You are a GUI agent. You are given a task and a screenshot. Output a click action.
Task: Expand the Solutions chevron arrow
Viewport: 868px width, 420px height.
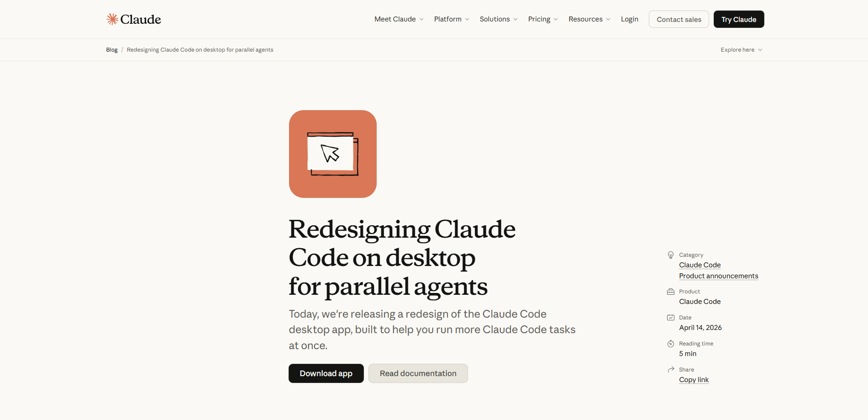pos(516,19)
